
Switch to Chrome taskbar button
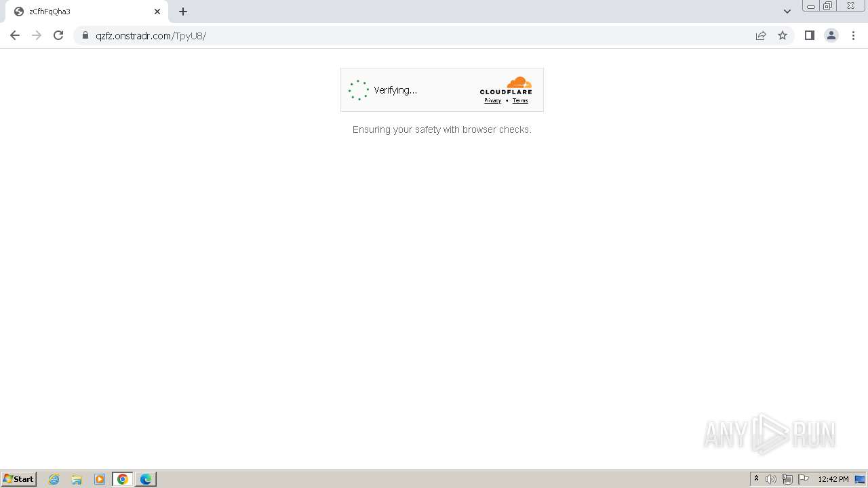click(123, 479)
